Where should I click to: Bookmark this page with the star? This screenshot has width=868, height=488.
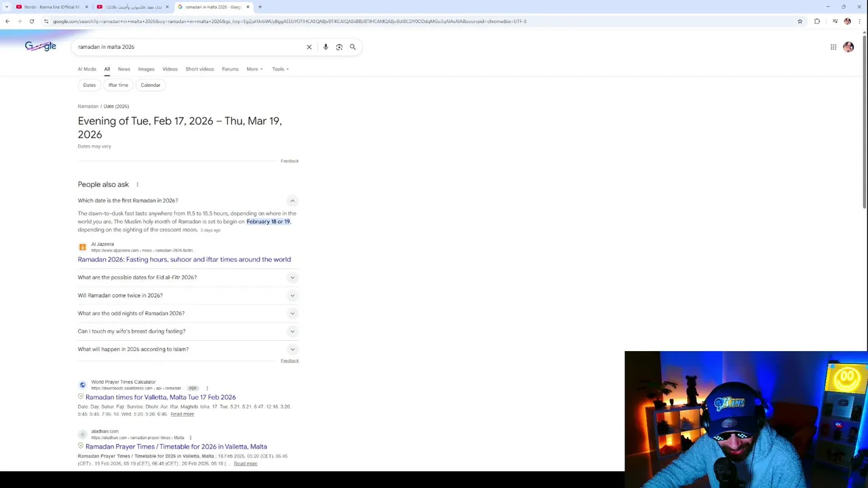click(x=800, y=21)
